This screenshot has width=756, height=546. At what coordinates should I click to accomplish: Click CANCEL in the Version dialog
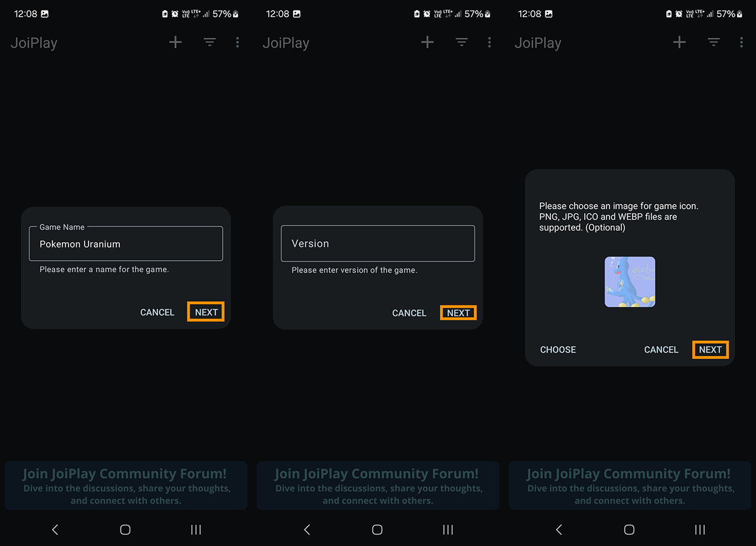click(409, 313)
